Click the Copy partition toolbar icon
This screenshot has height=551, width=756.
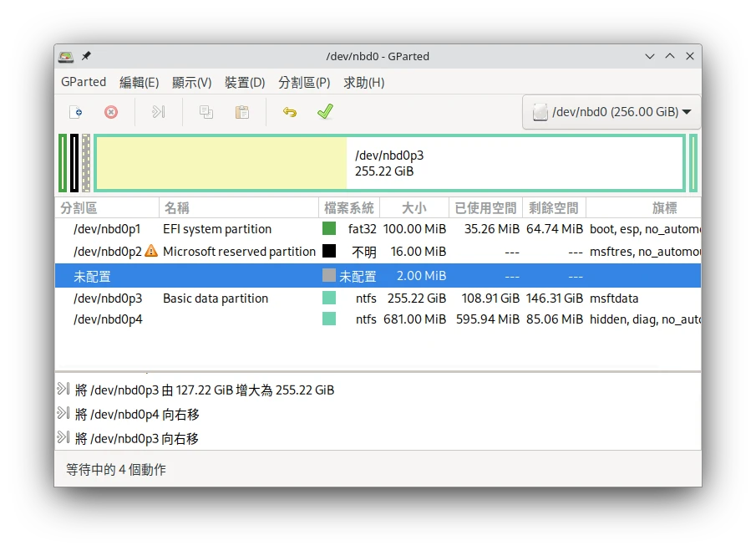tap(206, 112)
